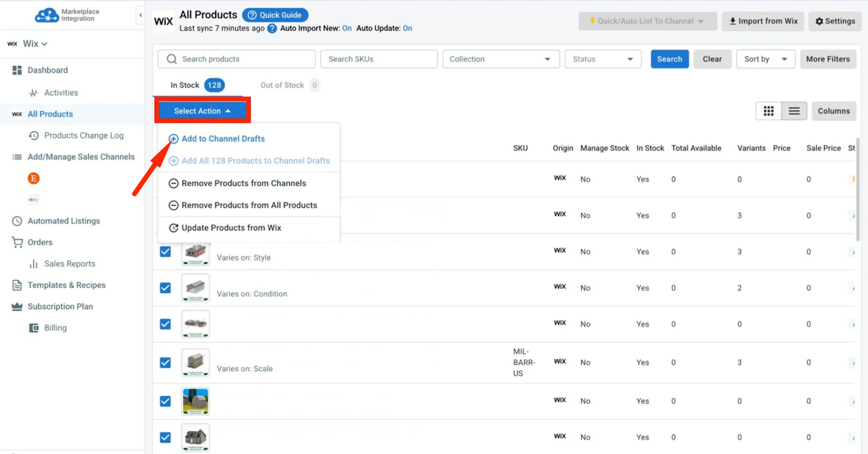Choose Add to Channel Drafts
The width and height of the screenshot is (868, 454).
coord(217,139)
